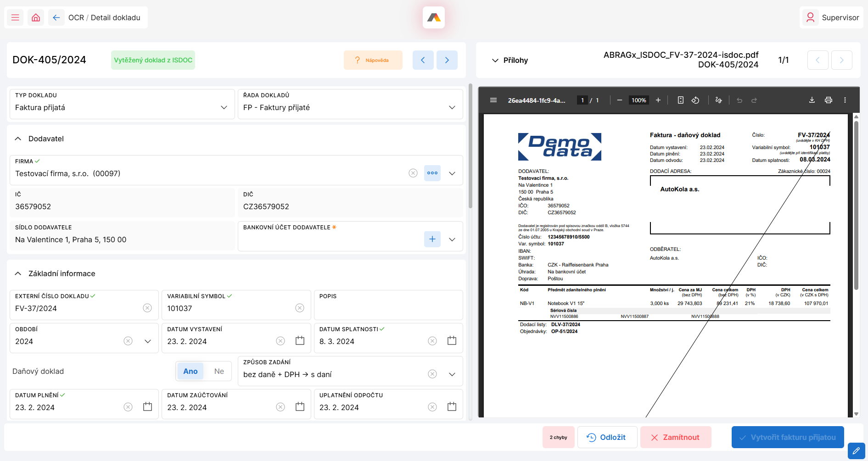Open calendar for Datum splatnosti
Screen dimensions: 868x461
[452, 341]
